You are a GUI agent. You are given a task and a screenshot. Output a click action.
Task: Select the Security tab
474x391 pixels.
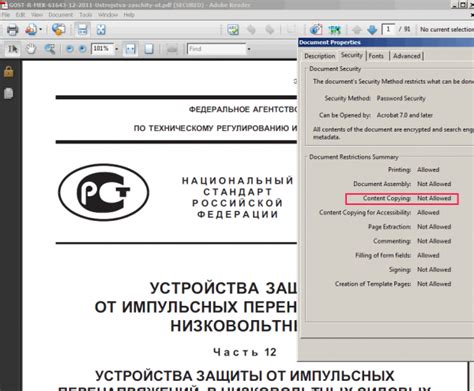pos(352,55)
